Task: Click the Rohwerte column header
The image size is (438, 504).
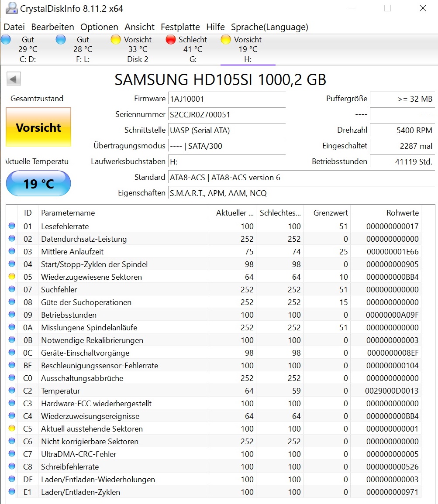Action: click(x=386, y=213)
